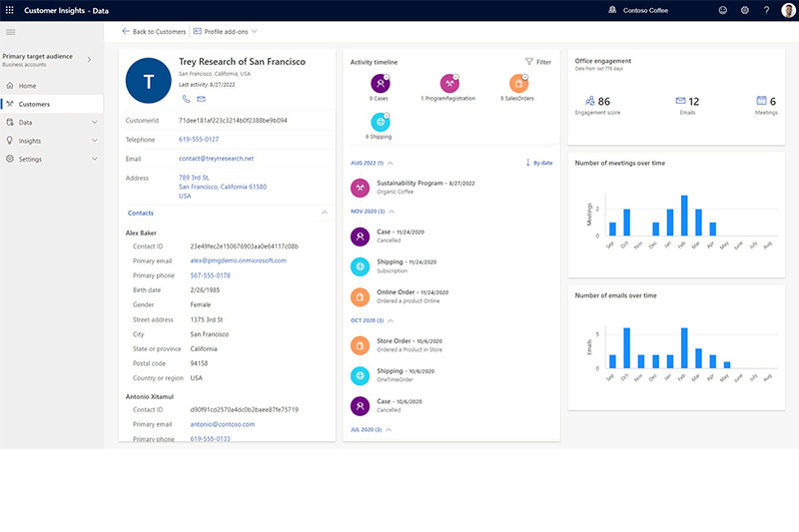Click the postal code 94158
Image resolution: width=799 pixels, height=532 pixels.
click(x=199, y=363)
